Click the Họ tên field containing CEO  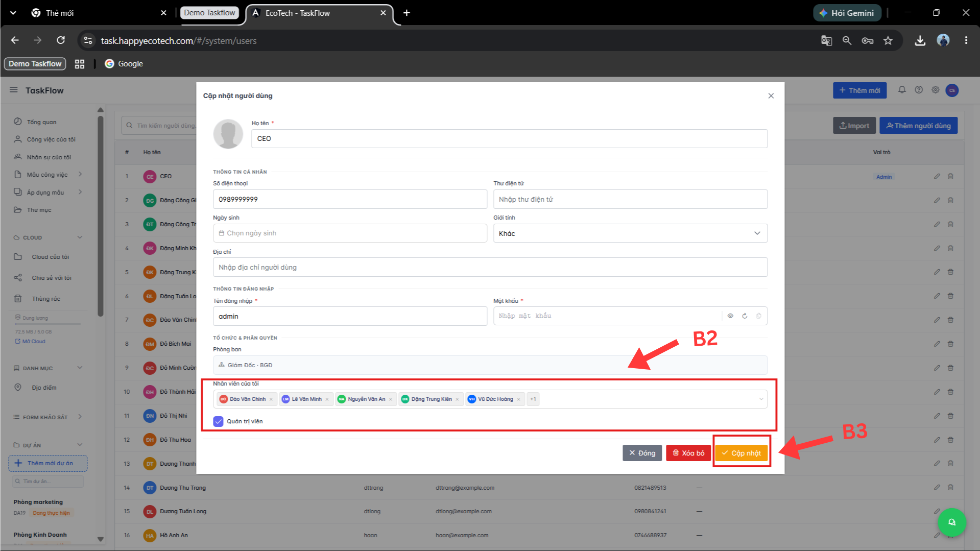click(509, 138)
